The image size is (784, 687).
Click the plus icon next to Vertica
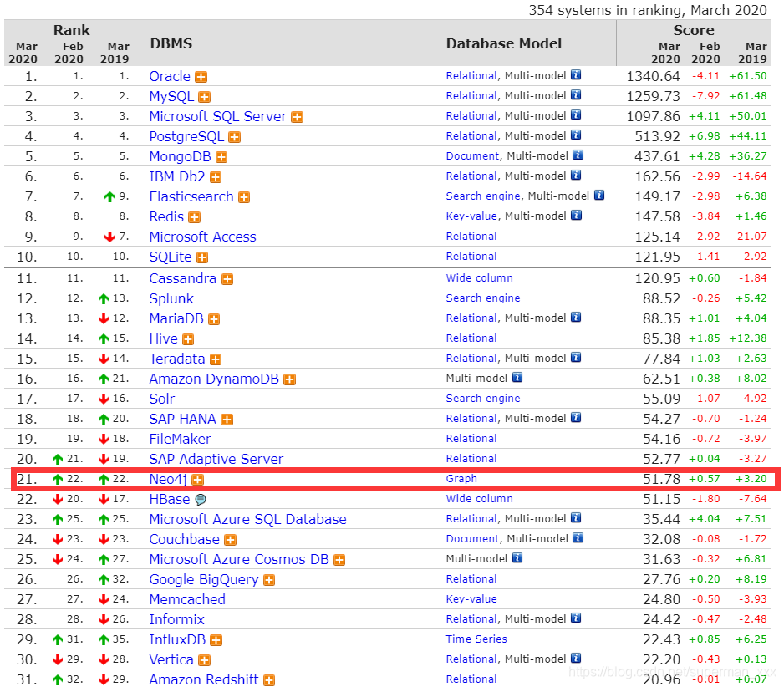click(x=204, y=660)
